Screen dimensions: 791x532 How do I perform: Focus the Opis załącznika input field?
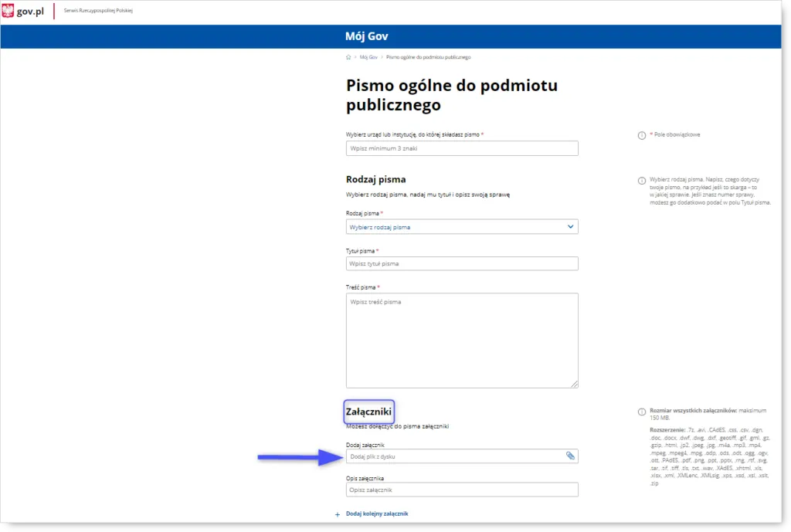462,490
